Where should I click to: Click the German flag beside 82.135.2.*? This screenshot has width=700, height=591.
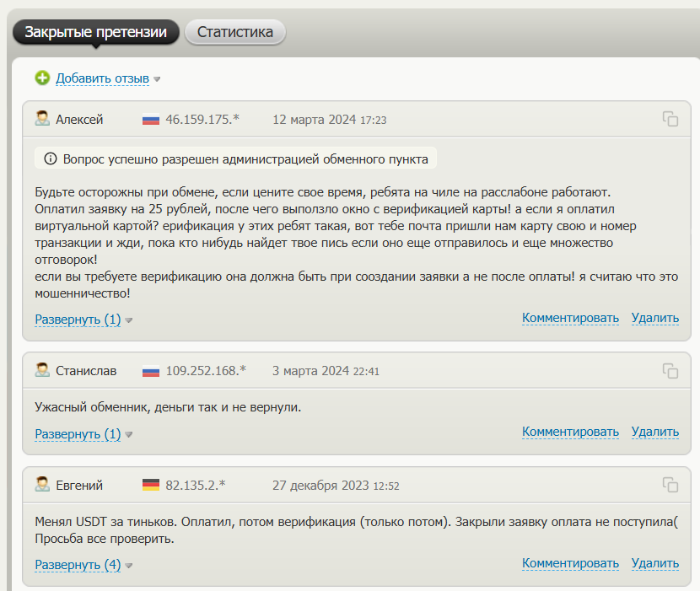click(151, 486)
